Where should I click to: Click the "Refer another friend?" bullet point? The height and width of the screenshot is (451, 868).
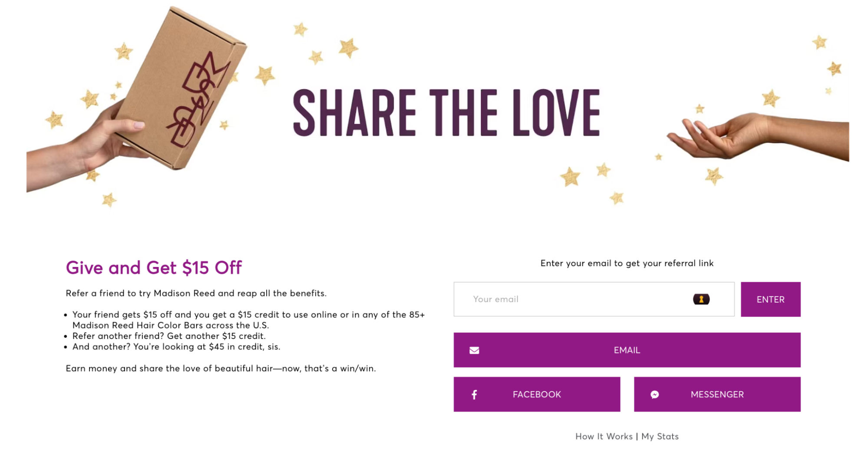(169, 336)
